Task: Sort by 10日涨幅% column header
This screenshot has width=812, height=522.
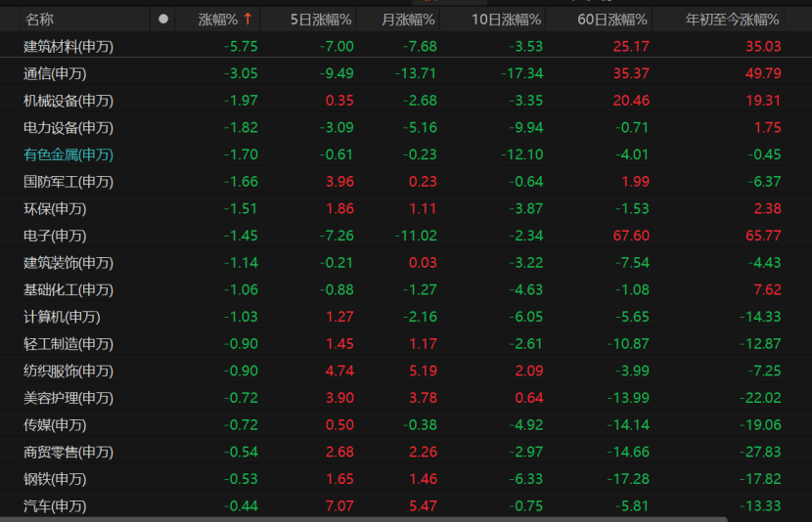Action: point(506,20)
